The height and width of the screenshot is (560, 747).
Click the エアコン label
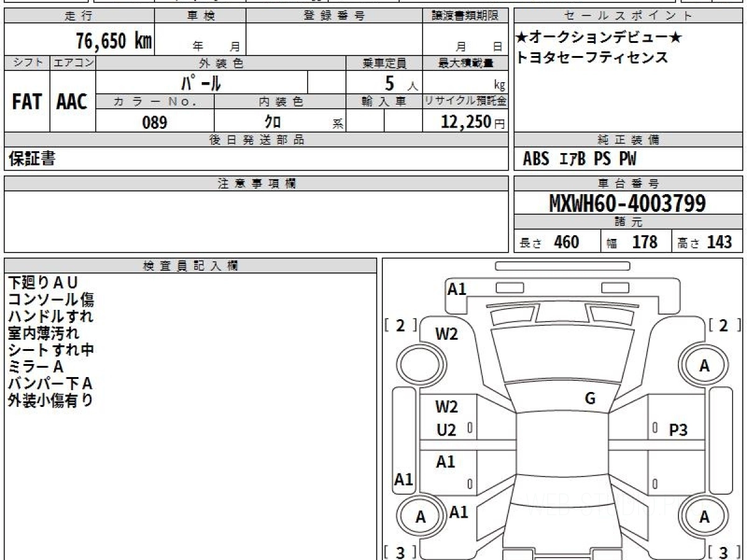[x=73, y=63]
